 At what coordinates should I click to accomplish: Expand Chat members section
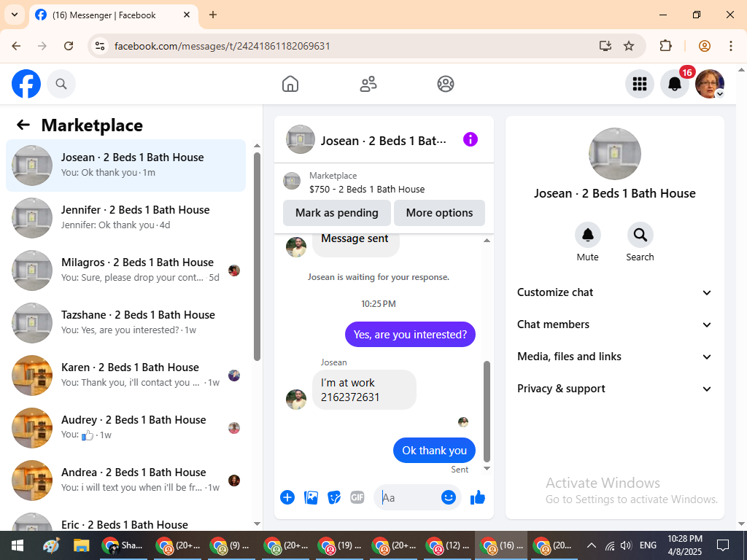(614, 324)
